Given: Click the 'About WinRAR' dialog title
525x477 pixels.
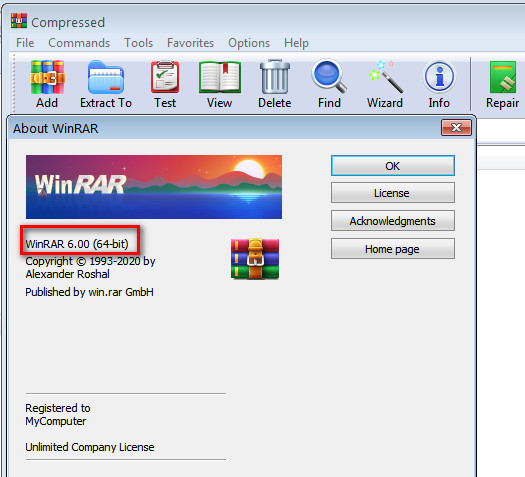Looking at the screenshot, I should point(56,129).
